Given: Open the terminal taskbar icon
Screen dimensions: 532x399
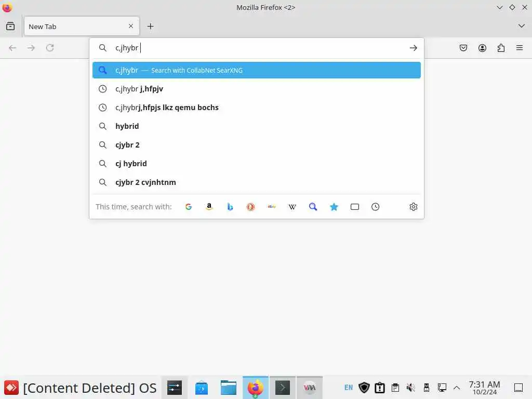Looking at the screenshot, I should [x=283, y=388].
